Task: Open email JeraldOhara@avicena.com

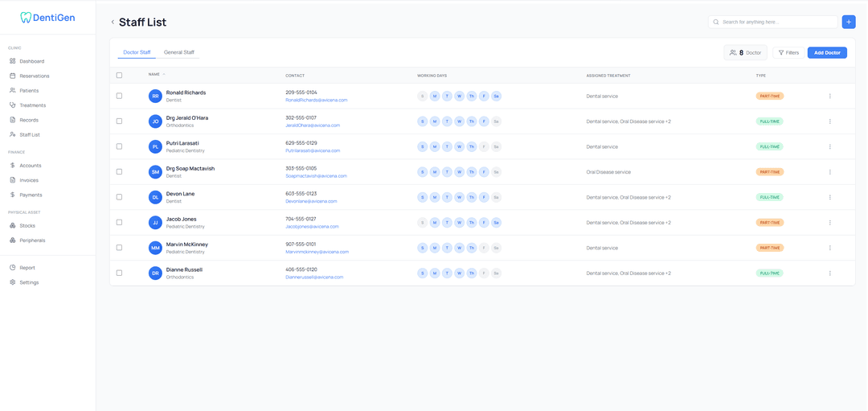Action: click(313, 125)
